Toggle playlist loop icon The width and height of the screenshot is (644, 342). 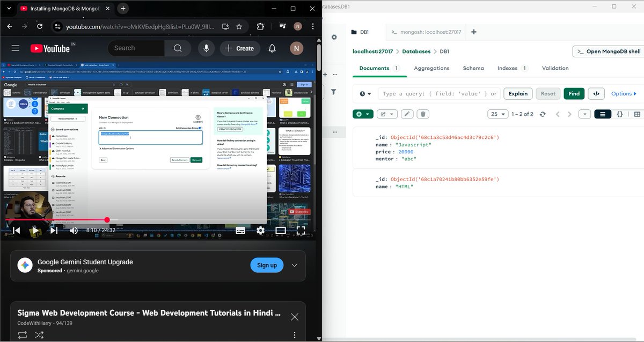click(x=23, y=336)
